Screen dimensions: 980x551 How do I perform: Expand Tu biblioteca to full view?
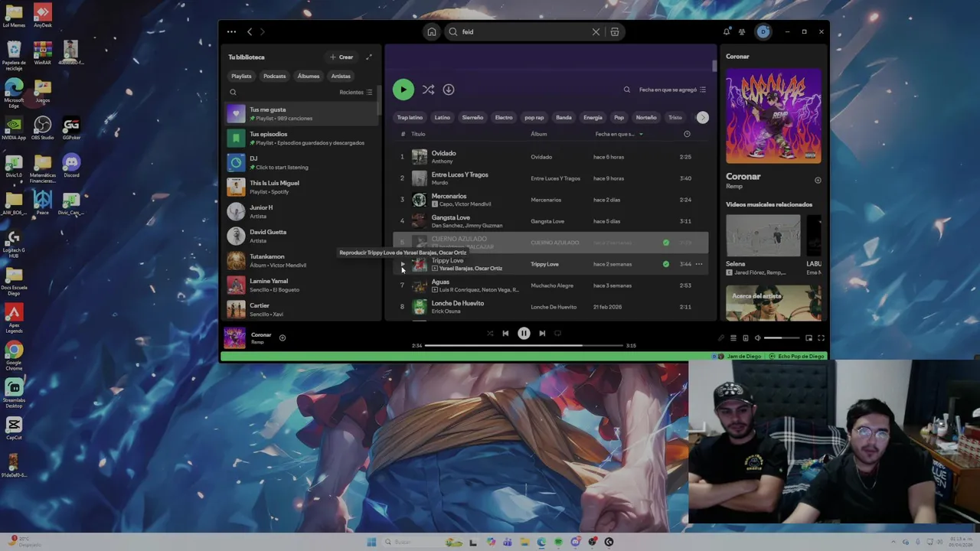coord(369,57)
